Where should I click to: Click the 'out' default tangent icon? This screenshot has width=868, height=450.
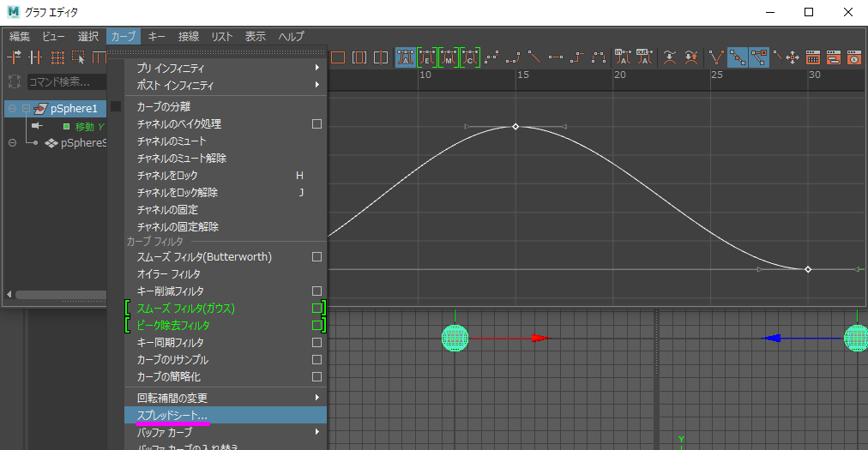(644, 57)
